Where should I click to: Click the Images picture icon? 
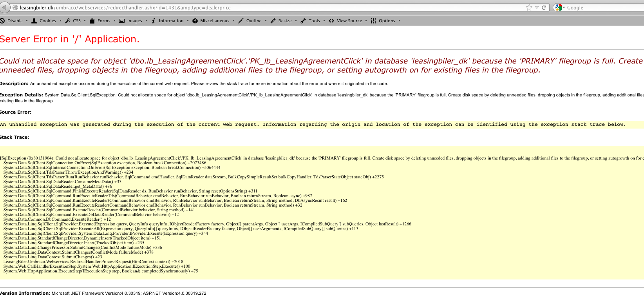[x=122, y=21]
